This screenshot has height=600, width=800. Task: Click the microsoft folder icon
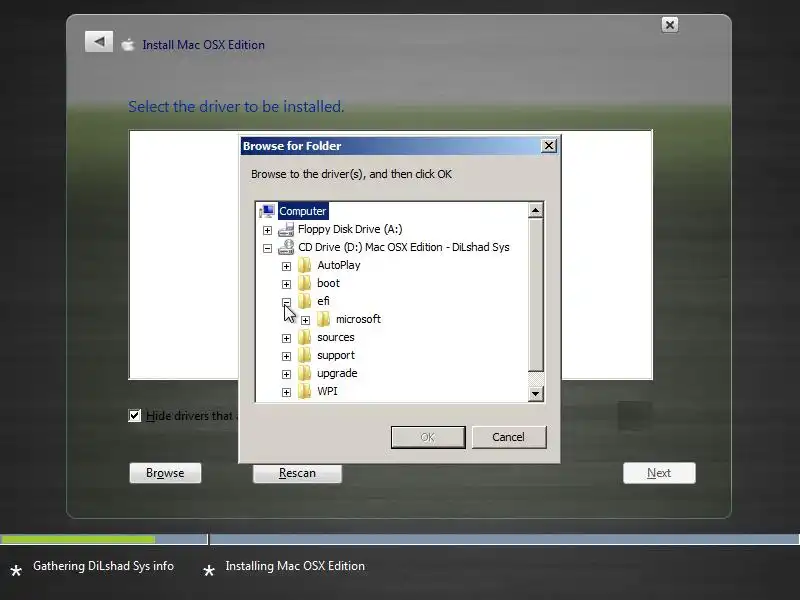pos(323,319)
